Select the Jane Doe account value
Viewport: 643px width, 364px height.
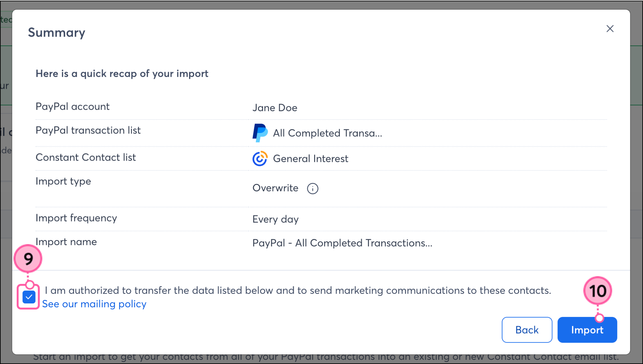(x=275, y=108)
